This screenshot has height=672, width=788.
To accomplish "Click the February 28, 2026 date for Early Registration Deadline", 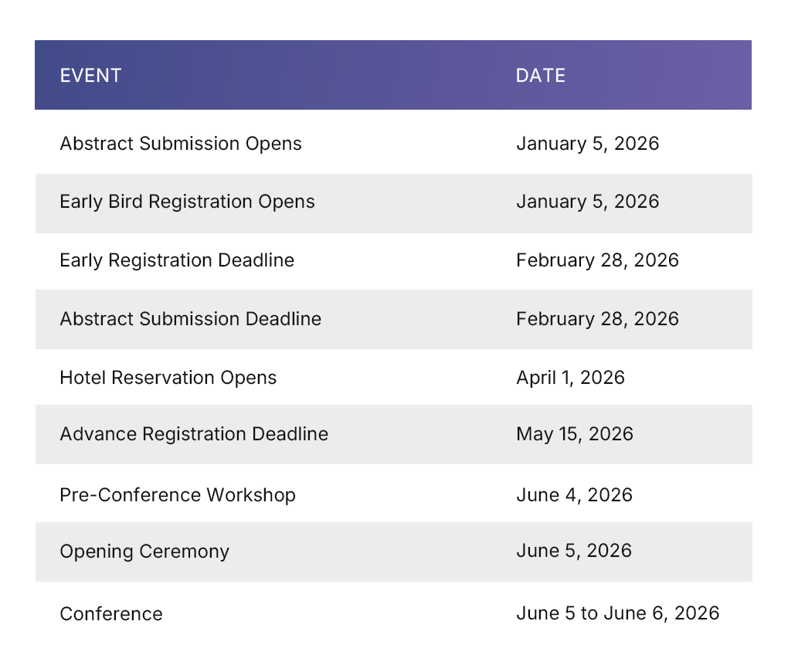I will [x=597, y=260].
